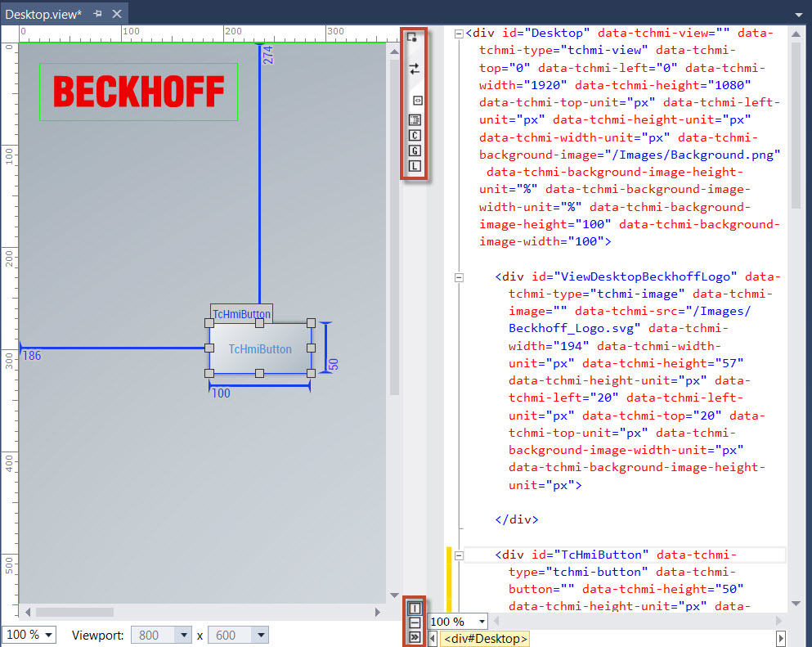Open the designer 100 % zoom dropdown
This screenshot has width=812, height=647.
pos(49,635)
